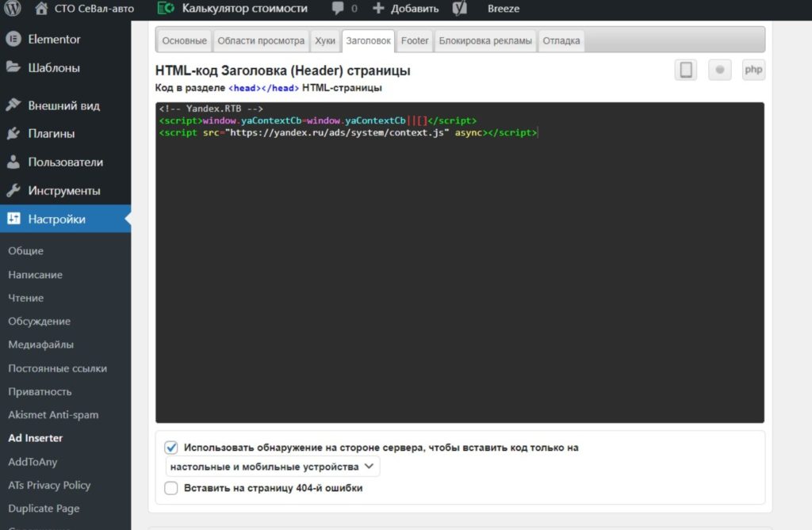Click the Инструменты wrench icon
This screenshot has width=812, height=530.
[x=13, y=190]
